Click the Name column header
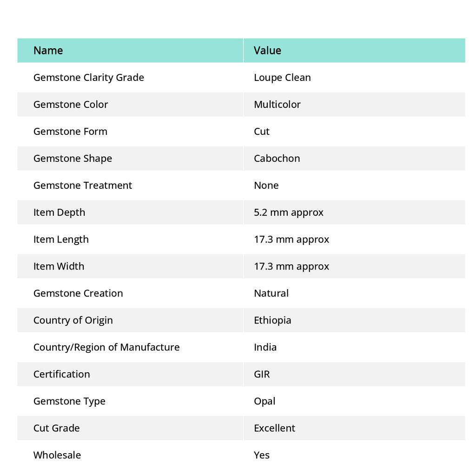 coord(48,50)
